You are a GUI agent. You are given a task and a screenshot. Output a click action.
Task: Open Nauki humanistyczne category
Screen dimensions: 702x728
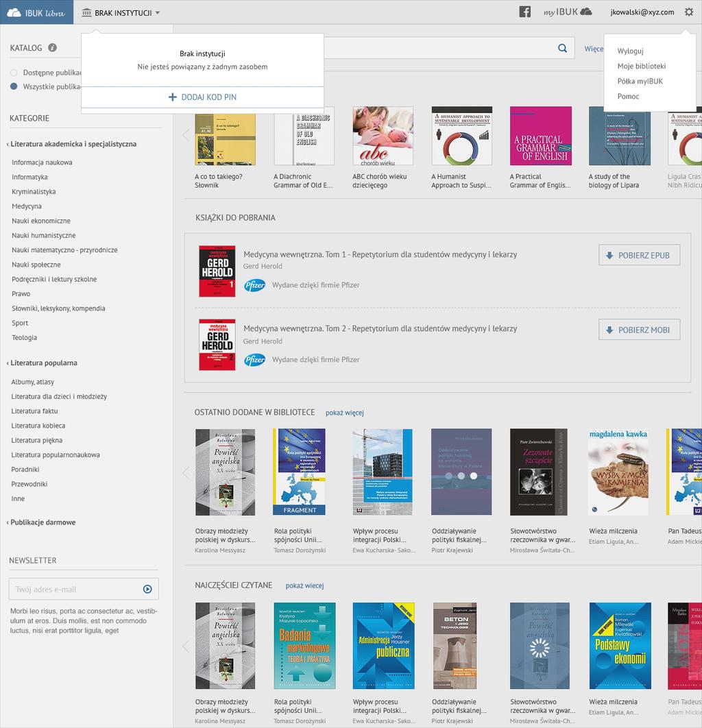(44, 235)
